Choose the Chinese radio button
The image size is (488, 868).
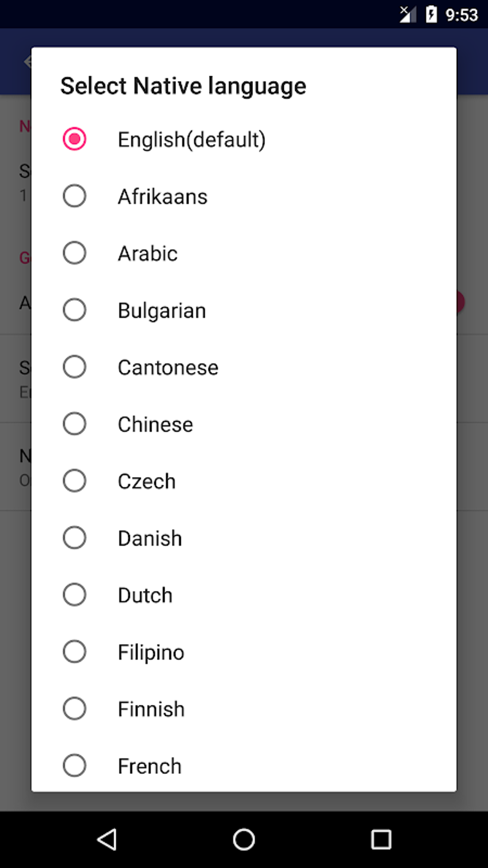pyautogui.click(x=75, y=424)
